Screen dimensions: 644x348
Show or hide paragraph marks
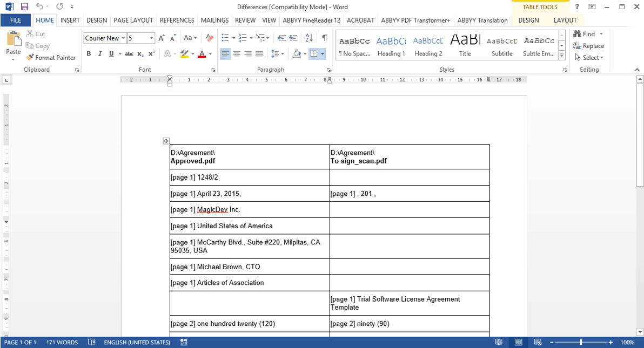[324, 38]
